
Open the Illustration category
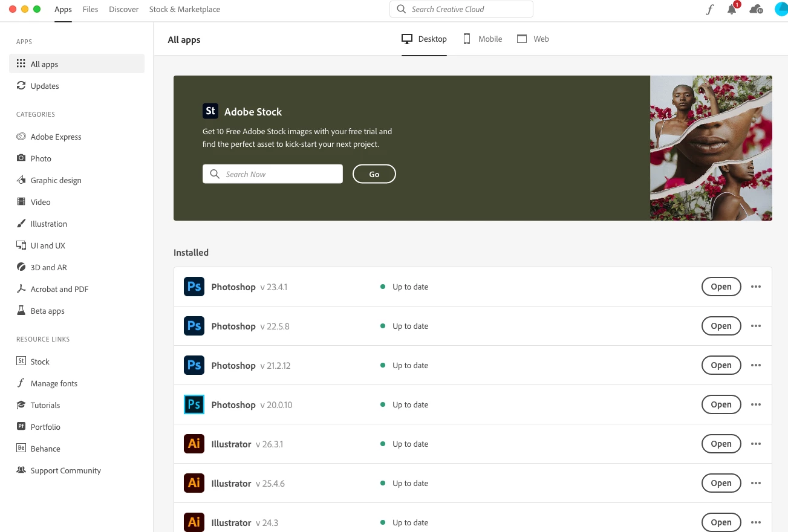click(77, 224)
